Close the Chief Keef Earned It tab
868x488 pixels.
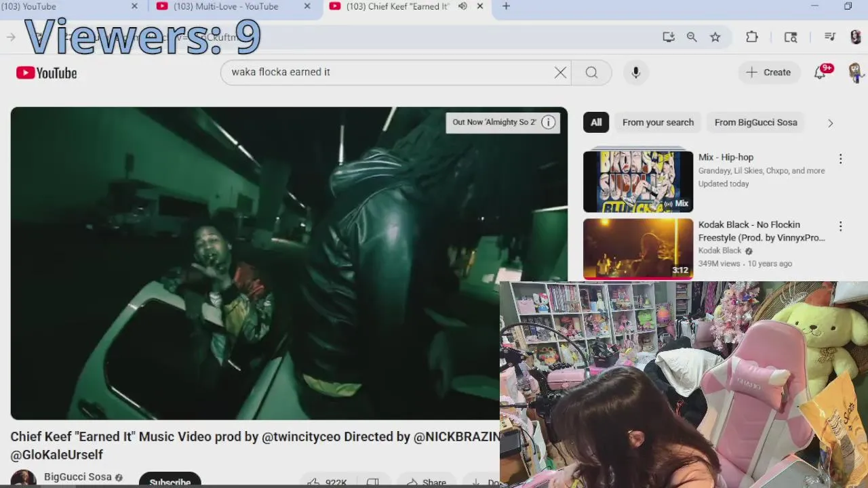point(480,6)
